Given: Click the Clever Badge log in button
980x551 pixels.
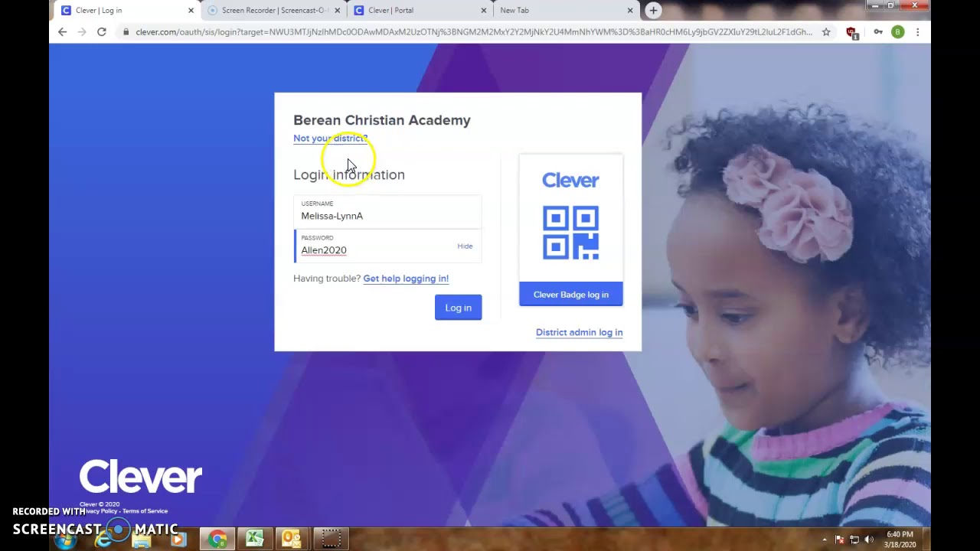Looking at the screenshot, I should (x=571, y=295).
